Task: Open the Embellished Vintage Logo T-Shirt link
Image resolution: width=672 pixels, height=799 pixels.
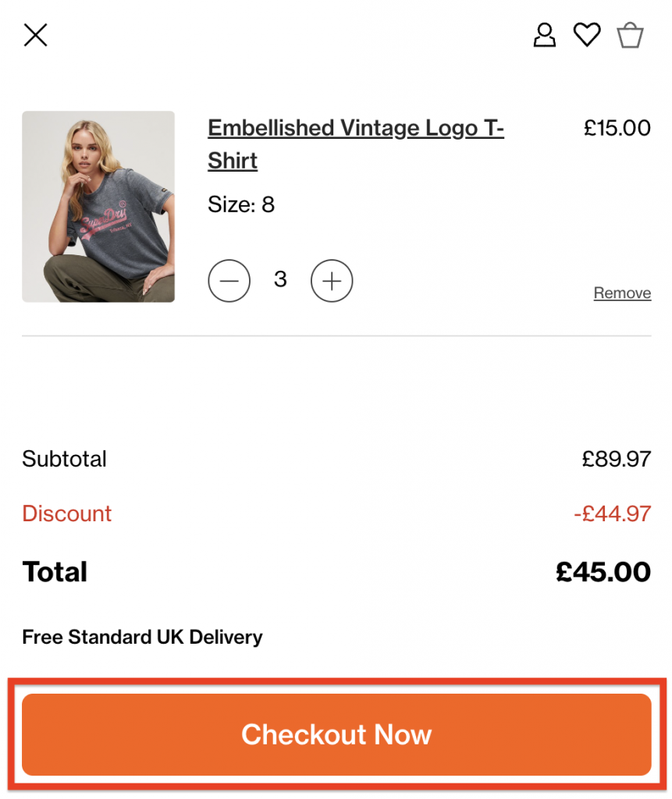Action: pos(355,144)
